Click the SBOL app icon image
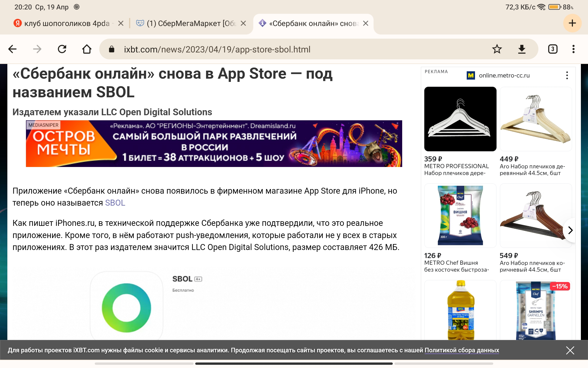The height and width of the screenshot is (368, 588). (126, 306)
